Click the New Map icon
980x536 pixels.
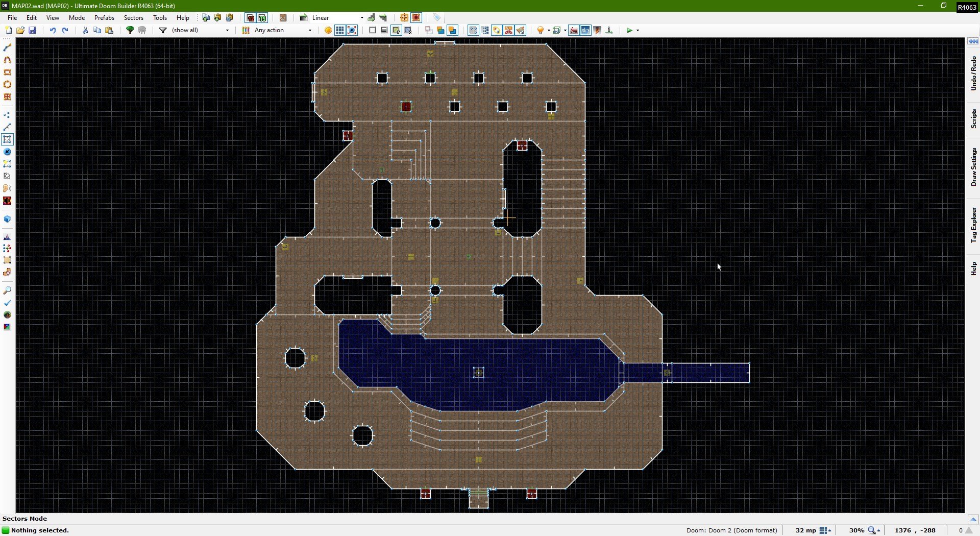click(8, 30)
